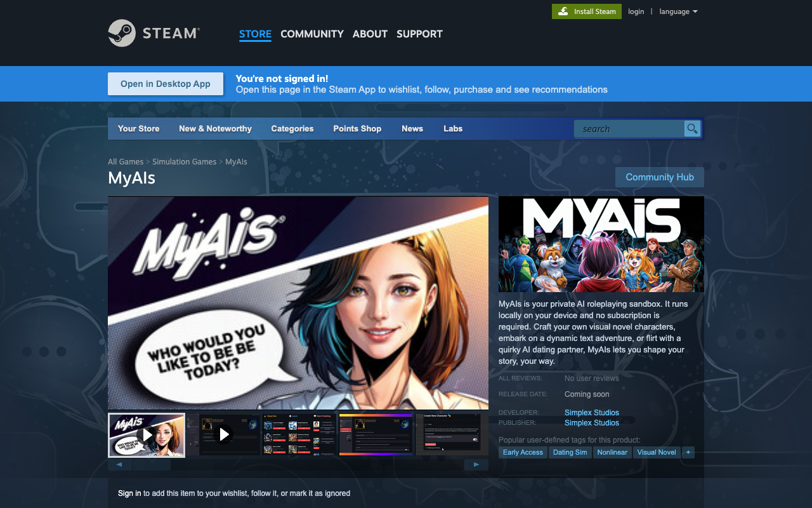Click the "You're not signed in!" text
The width and height of the screenshot is (812, 508).
(282, 79)
